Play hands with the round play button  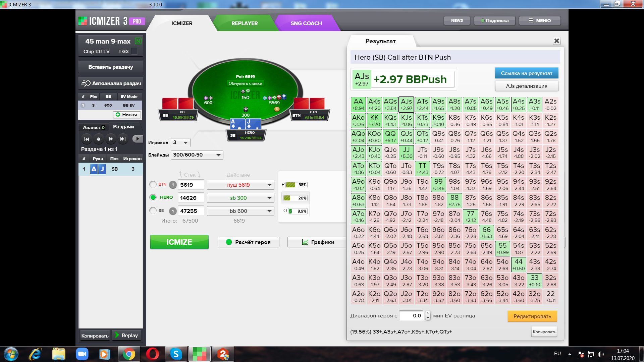click(138, 138)
